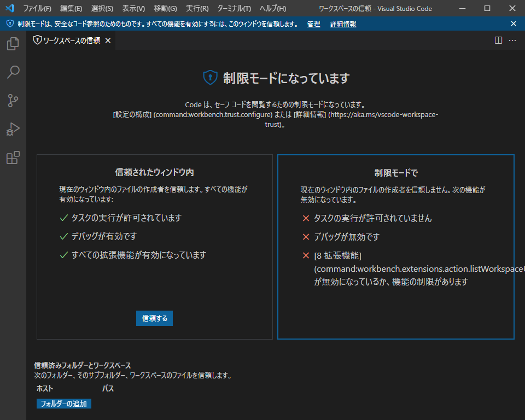Viewport: 525px width, 420px height.
Task: Open the 編集(E) menu
Action: 71,8
